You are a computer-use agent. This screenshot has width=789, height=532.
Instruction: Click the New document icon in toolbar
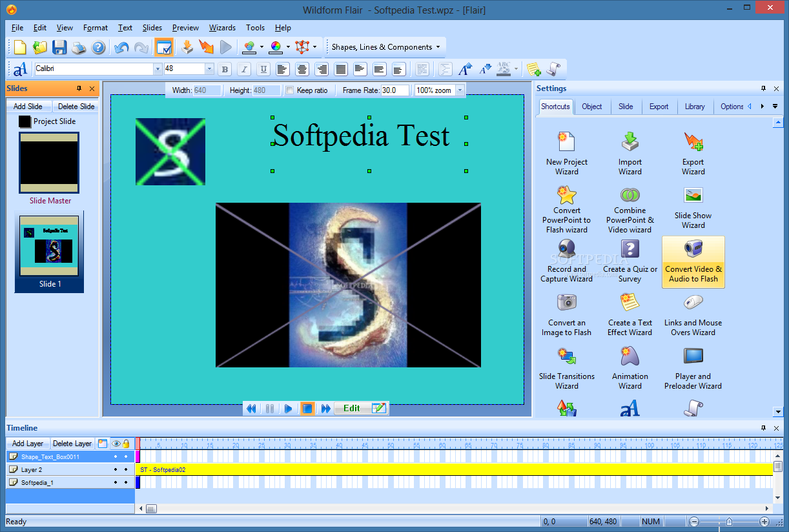point(21,47)
